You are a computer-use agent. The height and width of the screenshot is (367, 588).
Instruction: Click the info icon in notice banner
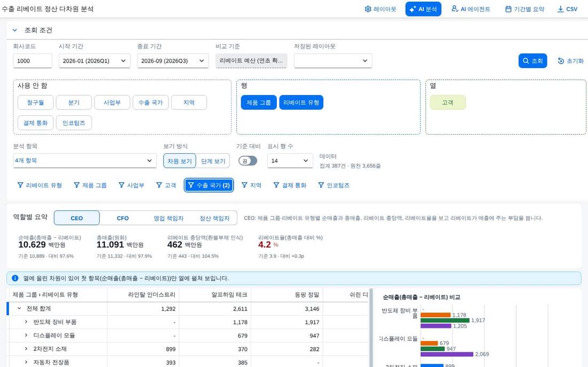point(15,278)
